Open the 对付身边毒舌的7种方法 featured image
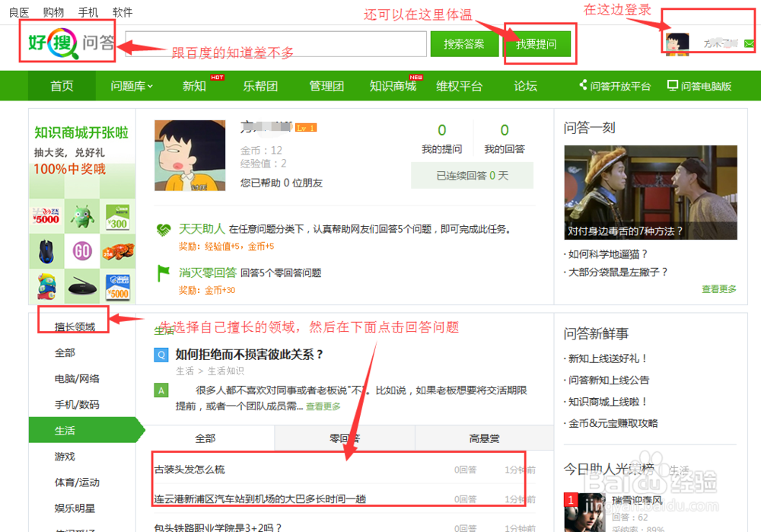 coord(651,193)
